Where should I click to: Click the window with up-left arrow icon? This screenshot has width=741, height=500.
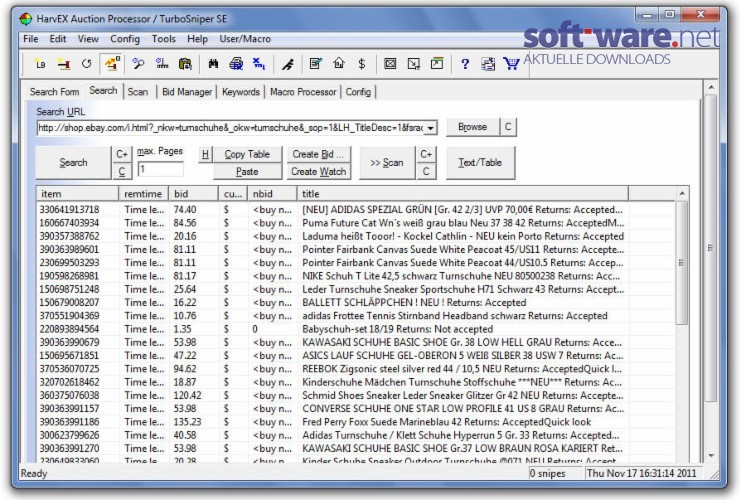[x=437, y=64]
